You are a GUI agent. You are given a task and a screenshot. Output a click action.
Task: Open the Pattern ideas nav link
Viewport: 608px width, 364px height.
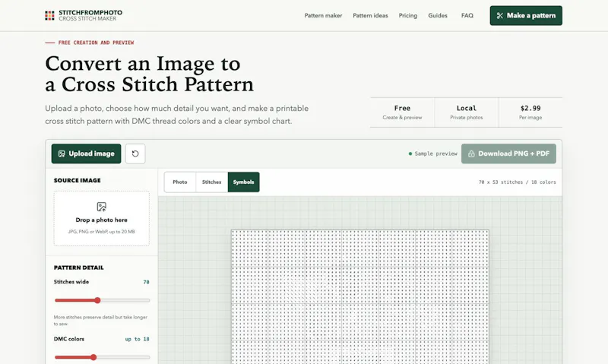tap(370, 15)
